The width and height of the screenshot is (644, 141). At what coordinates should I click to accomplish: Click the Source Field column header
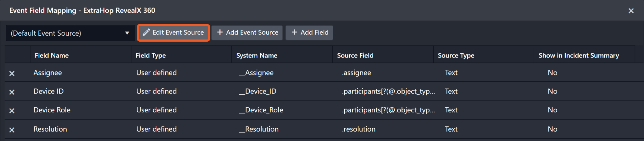(355, 56)
